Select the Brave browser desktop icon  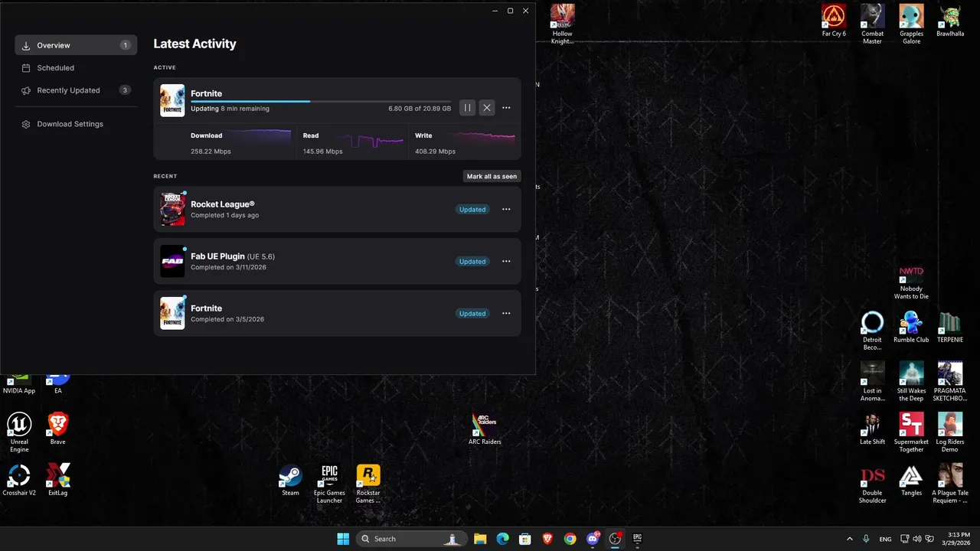[x=58, y=429]
